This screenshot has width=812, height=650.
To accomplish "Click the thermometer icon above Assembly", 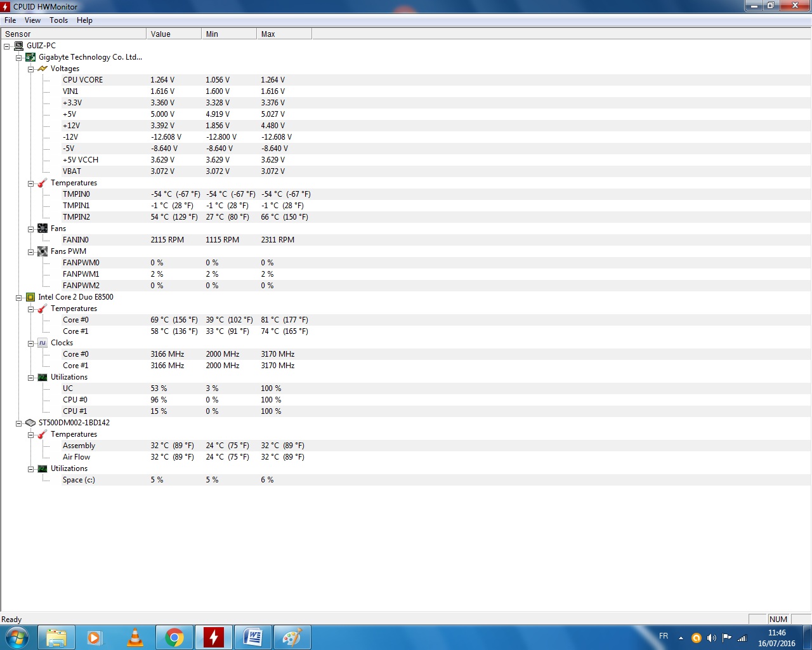I will 43,434.
